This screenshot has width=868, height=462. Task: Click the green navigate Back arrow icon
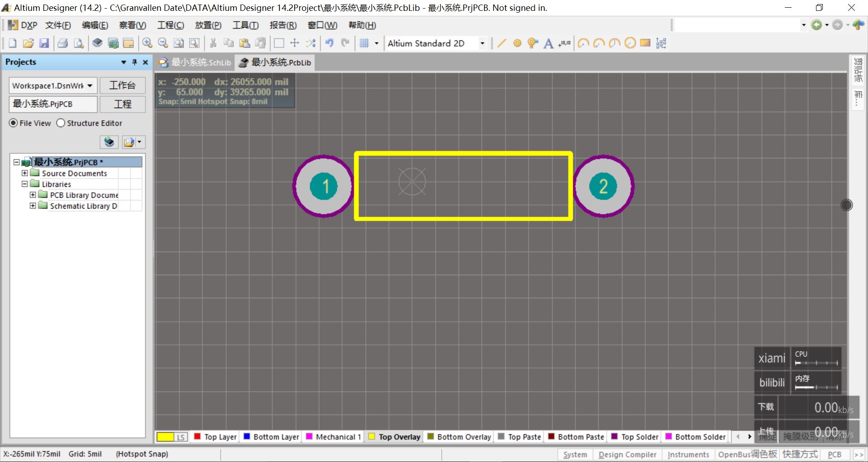(x=816, y=25)
